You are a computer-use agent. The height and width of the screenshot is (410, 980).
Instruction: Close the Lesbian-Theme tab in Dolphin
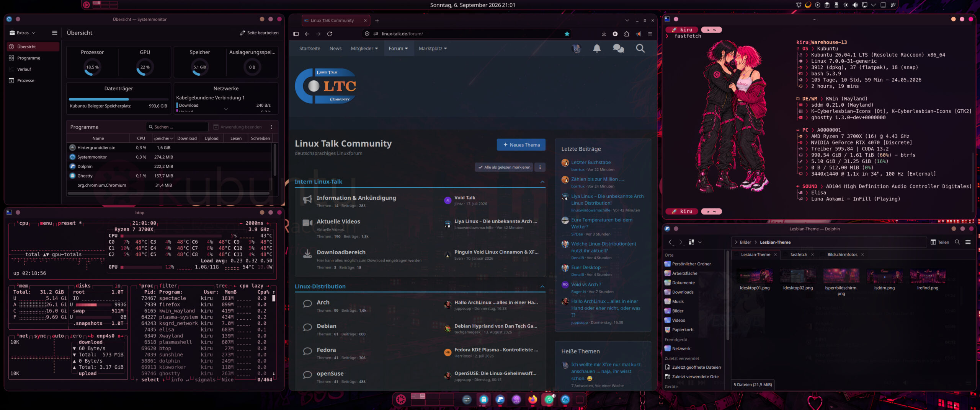pyautogui.click(x=775, y=255)
